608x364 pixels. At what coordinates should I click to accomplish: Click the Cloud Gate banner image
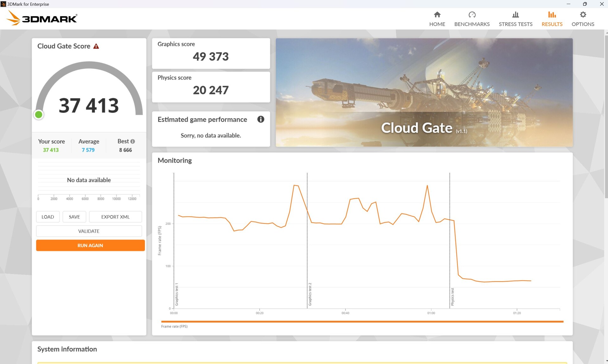click(424, 92)
